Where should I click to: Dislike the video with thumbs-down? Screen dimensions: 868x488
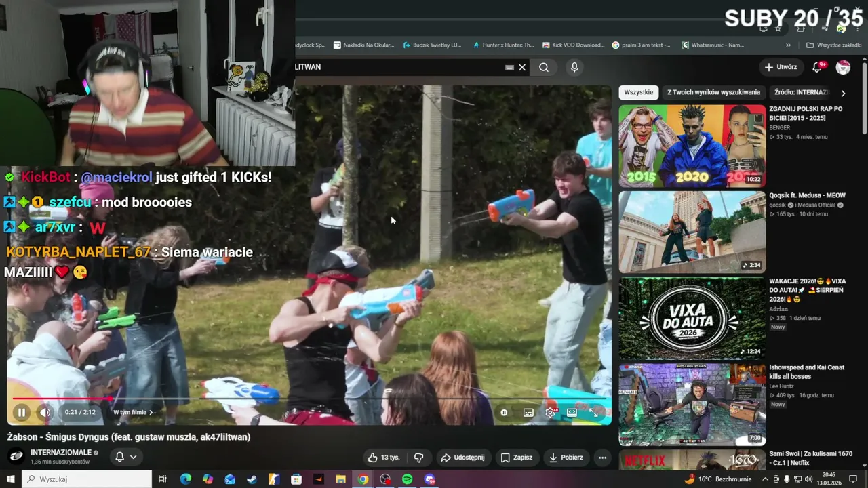click(418, 457)
